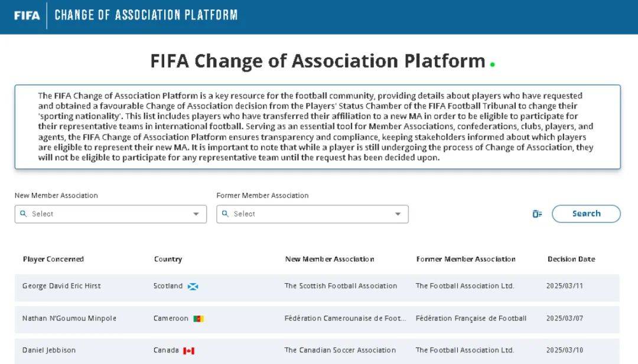Select the Nathan N'Goumou Minpole row
The width and height of the screenshot is (638, 364).
click(69, 319)
